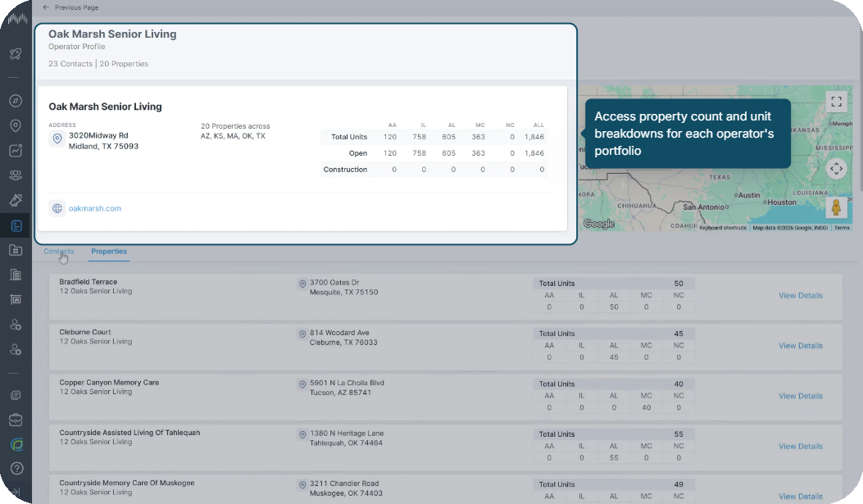Click the rocket icon in the sidebar
This screenshot has height=504, width=863.
16,53
